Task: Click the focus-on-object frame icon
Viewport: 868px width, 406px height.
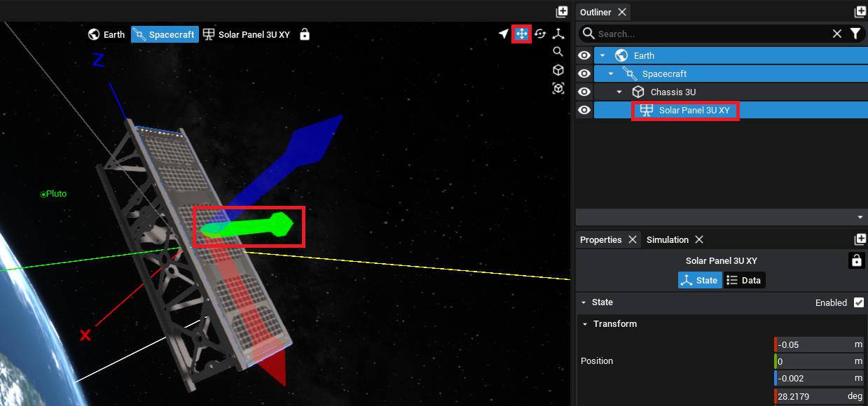Action: pos(558,88)
